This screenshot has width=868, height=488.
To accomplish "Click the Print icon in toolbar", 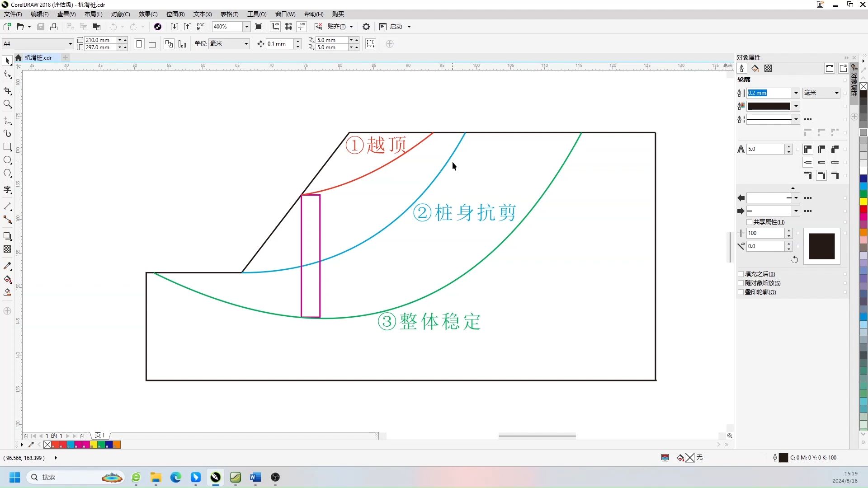I will pos(54,27).
